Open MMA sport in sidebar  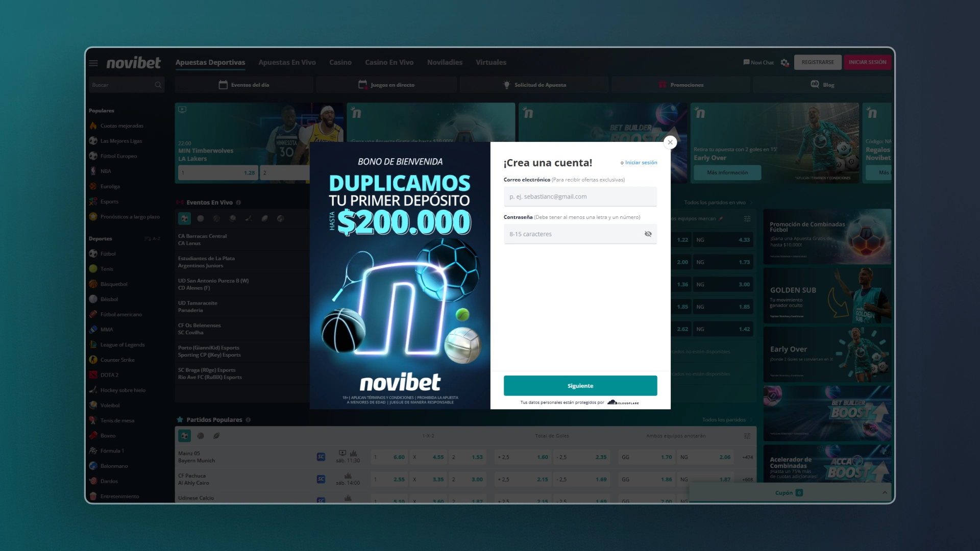[107, 330]
